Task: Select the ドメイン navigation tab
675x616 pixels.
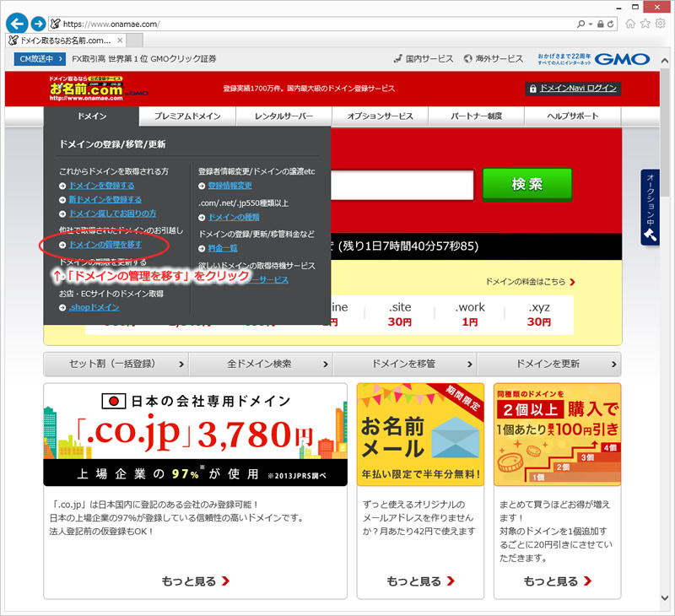Action: coord(92,116)
